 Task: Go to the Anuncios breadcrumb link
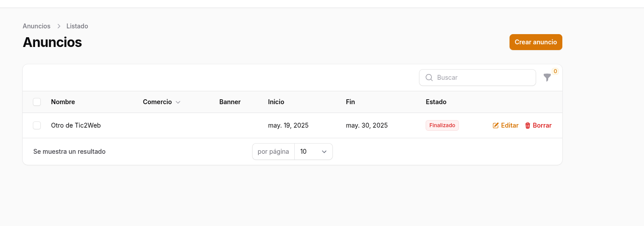36,26
